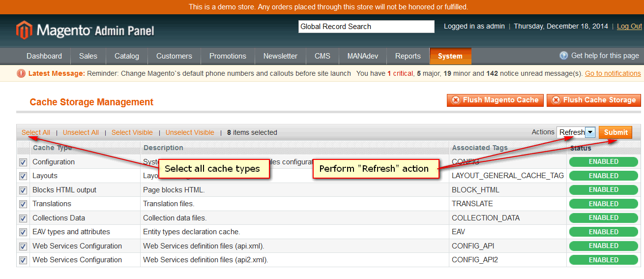Click the Magento logo icon
644x279 pixels.
pos(24,30)
